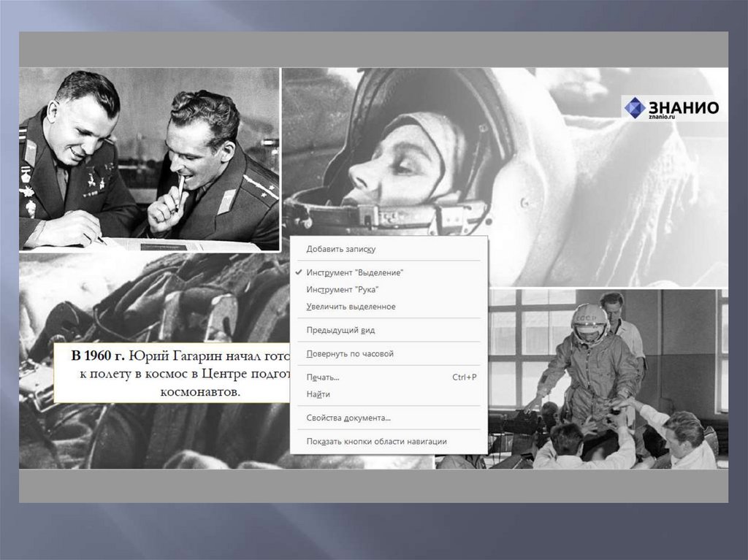
Task: Click the 'В 1960 г.' caption text box
Action: tap(172, 373)
